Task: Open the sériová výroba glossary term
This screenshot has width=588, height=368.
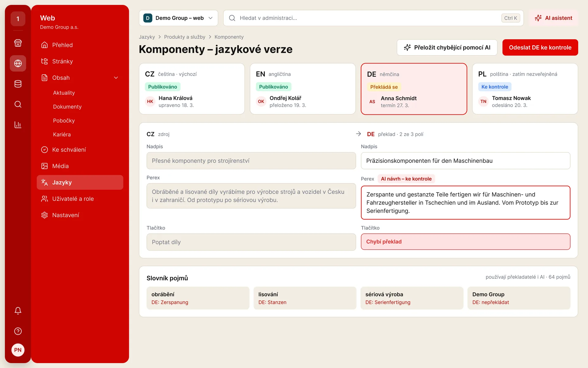Action: pyautogui.click(x=412, y=298)
